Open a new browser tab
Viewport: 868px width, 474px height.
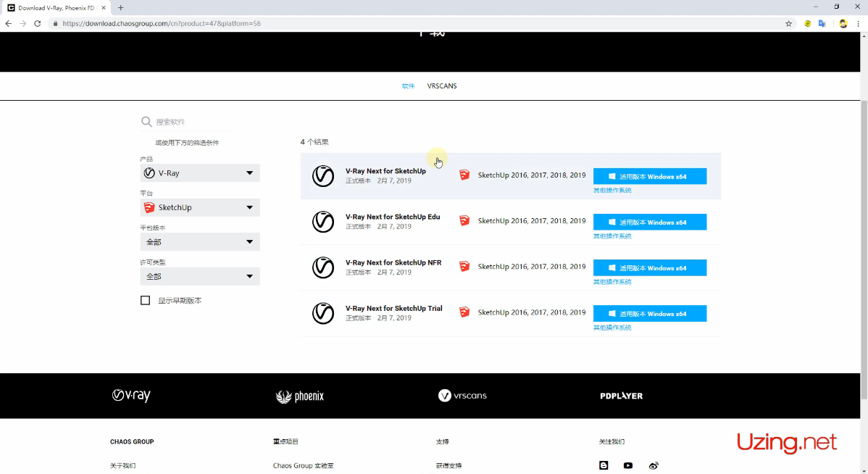(x=121, y=8)
